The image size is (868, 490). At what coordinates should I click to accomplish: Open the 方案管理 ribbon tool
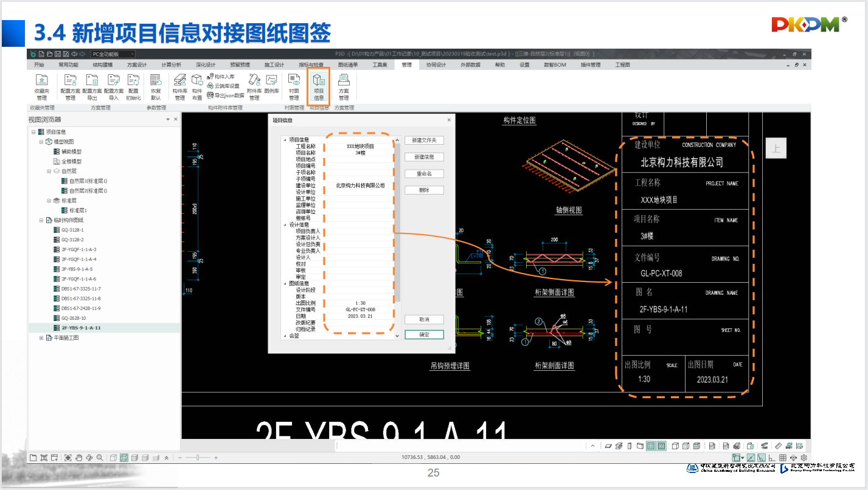click(344, 86)
